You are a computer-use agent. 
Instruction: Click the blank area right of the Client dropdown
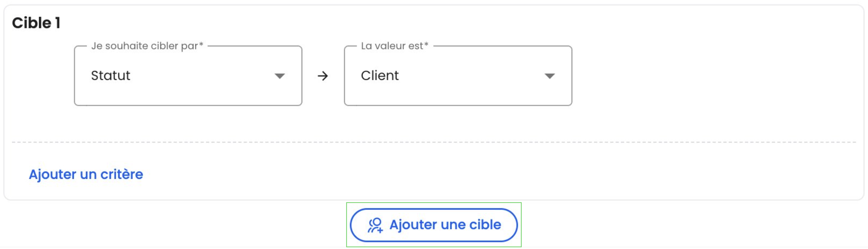714,76
